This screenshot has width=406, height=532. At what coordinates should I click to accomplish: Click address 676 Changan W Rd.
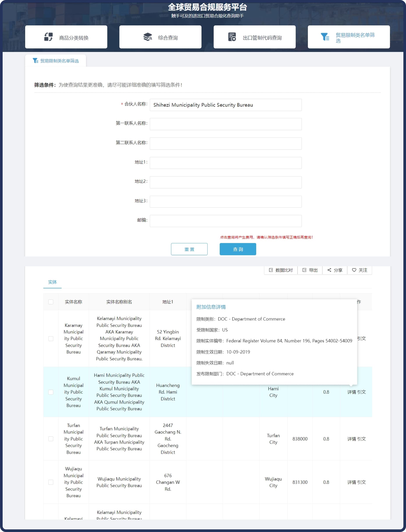tap(168, 482)
